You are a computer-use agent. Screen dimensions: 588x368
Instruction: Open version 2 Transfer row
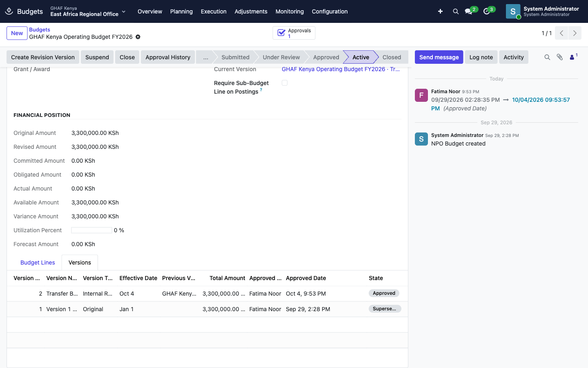[x=207, y=294]
